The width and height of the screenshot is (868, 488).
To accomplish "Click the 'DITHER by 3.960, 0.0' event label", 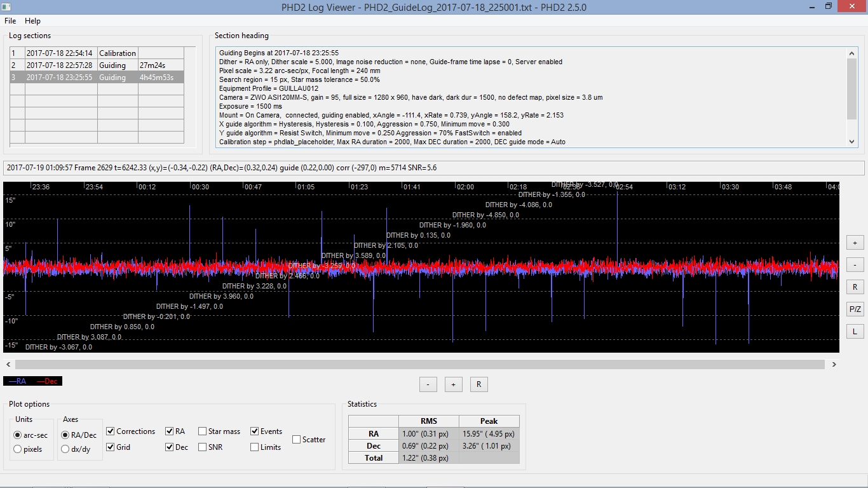I will [x=221, y=297].
